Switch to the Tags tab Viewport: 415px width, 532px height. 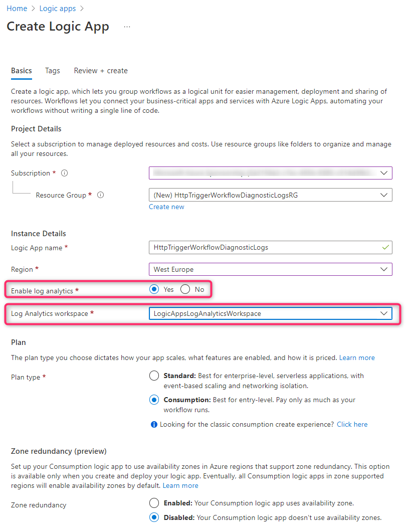tap(52, 71)
